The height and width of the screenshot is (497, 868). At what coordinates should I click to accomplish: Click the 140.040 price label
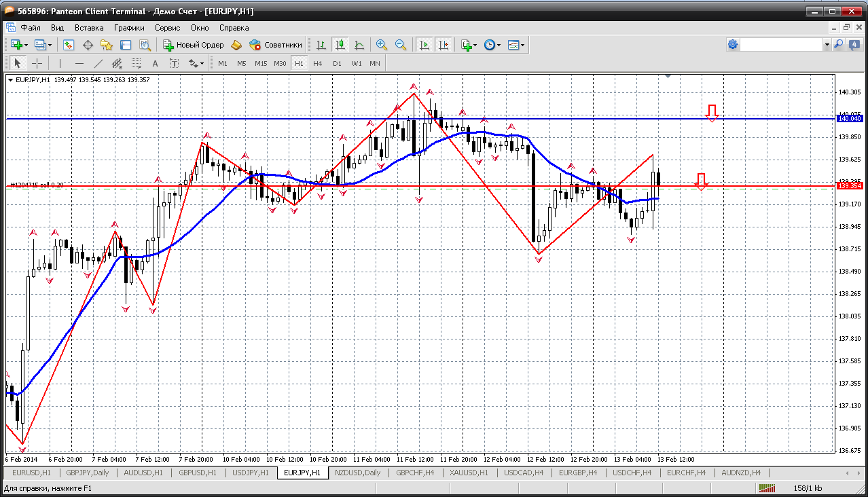pos(850,119)
